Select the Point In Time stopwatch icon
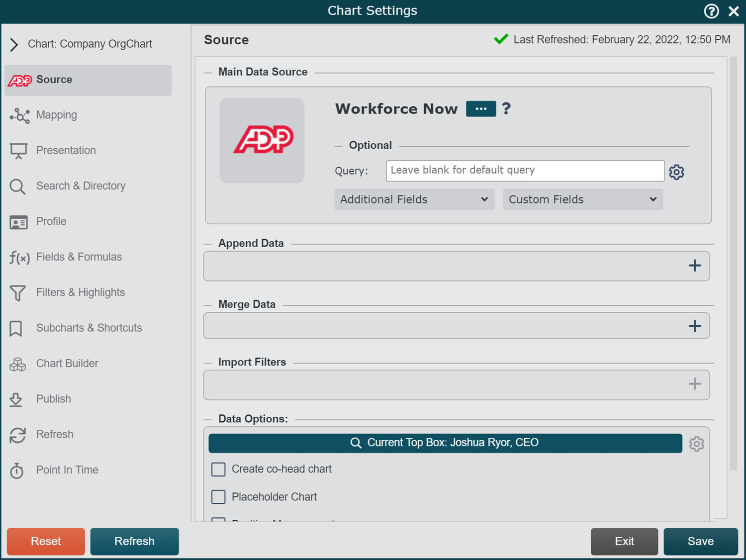This screenshot has width=746, height=560. [17, 470]
